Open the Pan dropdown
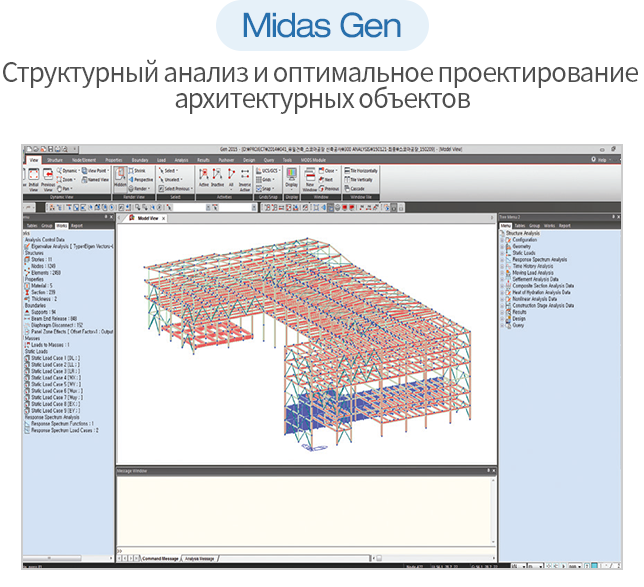The image size is (644, 587). coord(65,189)
